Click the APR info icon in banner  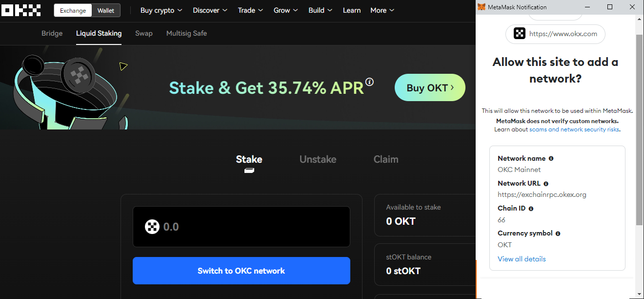369,82
